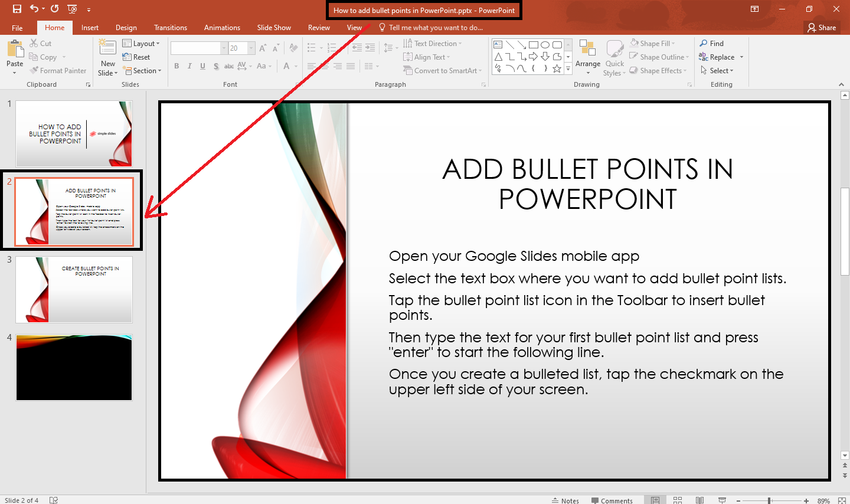Viewport: 850px width, 504px height.
Task: Select the Text Box shape in gallery
Action: click(498, 45)
